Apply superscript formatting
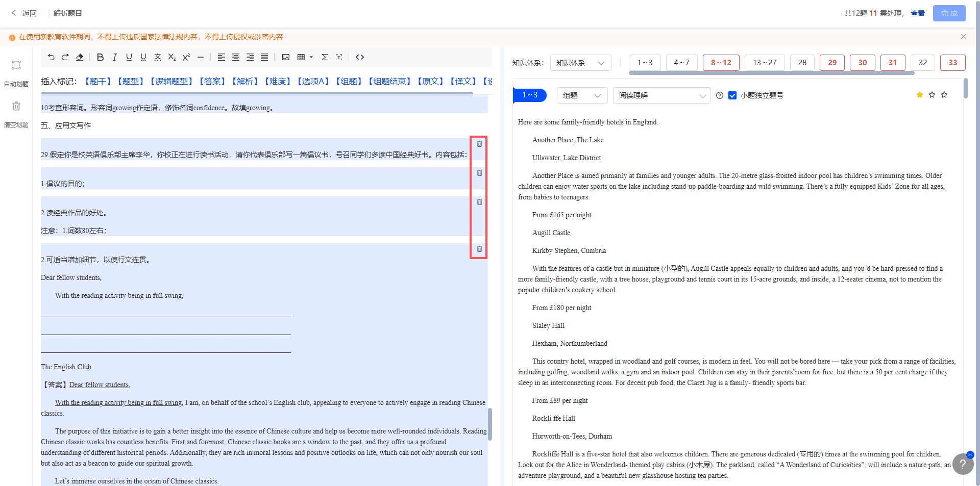This screenshot has width=980, height=486. coord(186,57)
